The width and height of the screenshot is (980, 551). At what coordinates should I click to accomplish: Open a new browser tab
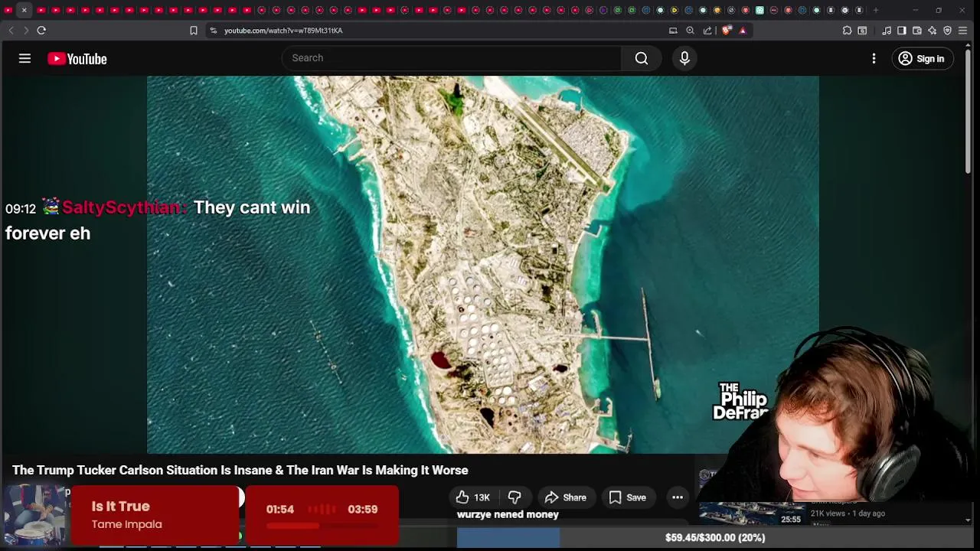coord(876,10)
